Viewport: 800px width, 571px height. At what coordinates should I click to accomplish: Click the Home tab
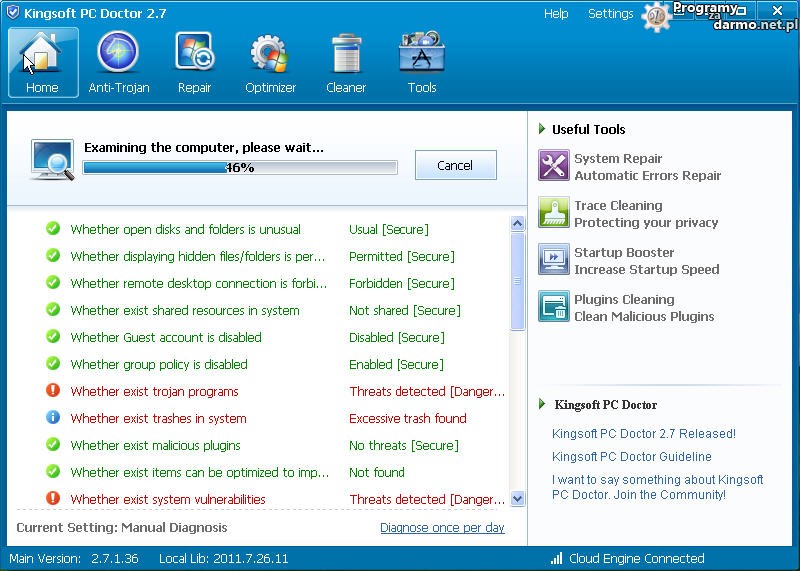(42, 62)
